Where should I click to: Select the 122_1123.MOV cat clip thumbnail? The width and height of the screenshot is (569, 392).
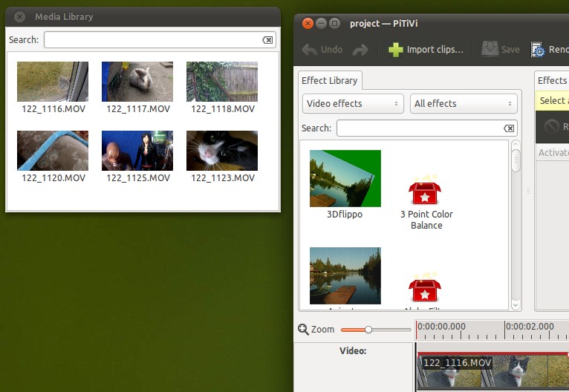221,151
